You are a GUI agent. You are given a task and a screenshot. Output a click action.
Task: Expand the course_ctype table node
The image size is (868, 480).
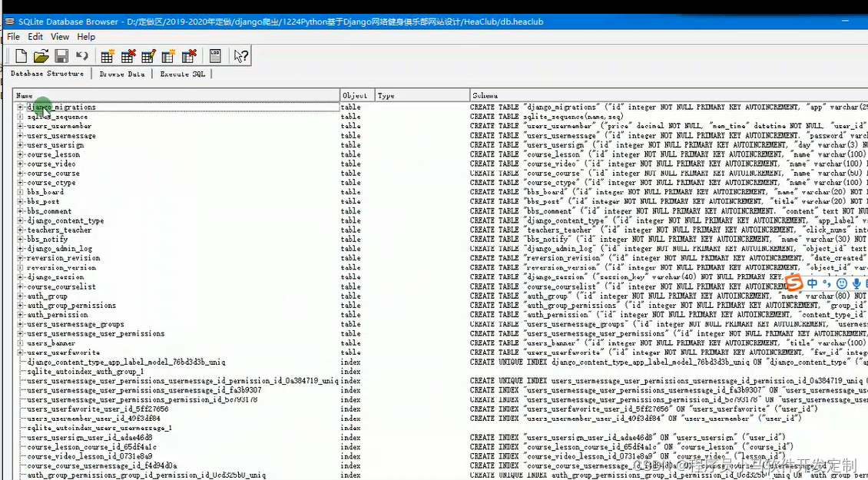pos(20,182)
